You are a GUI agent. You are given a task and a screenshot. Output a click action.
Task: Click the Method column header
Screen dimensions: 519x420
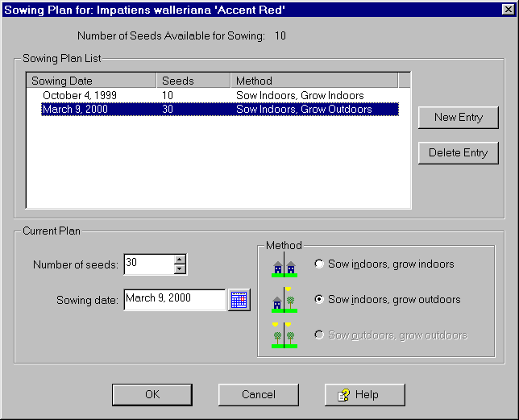313,81
